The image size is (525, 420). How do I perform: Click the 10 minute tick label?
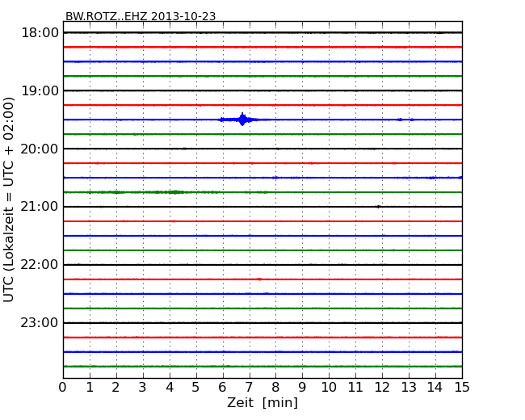(x=329, y=387)
